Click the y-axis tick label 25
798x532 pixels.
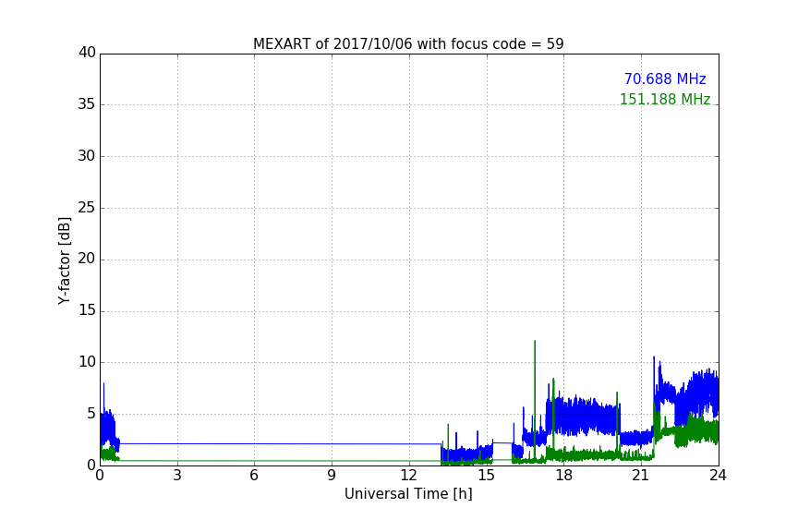coord(87,208)
